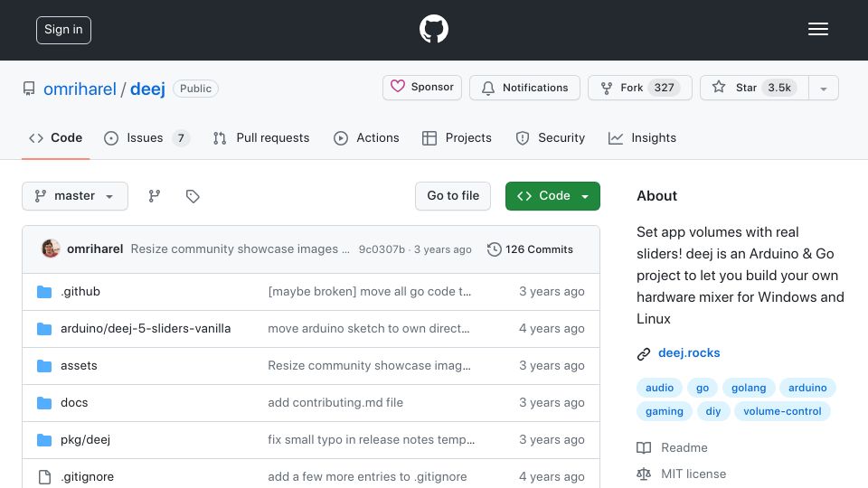Visit the deej.rocks website link
Screen dimensions: 868x488
[x=689, y=353]
